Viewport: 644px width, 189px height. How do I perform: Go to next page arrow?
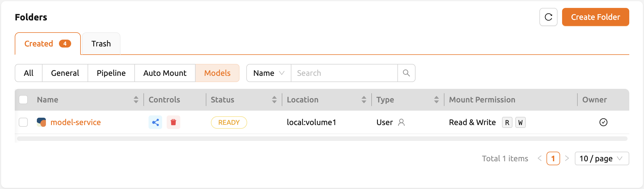567,158
